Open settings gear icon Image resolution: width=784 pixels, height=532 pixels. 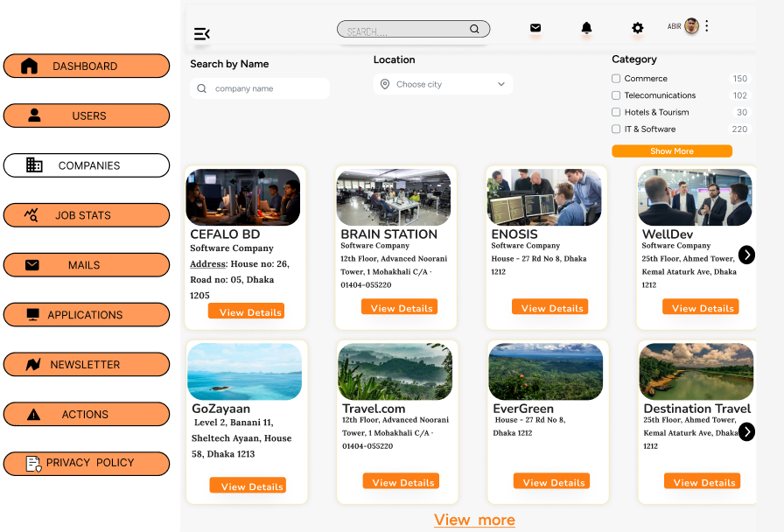click(638, 28)
